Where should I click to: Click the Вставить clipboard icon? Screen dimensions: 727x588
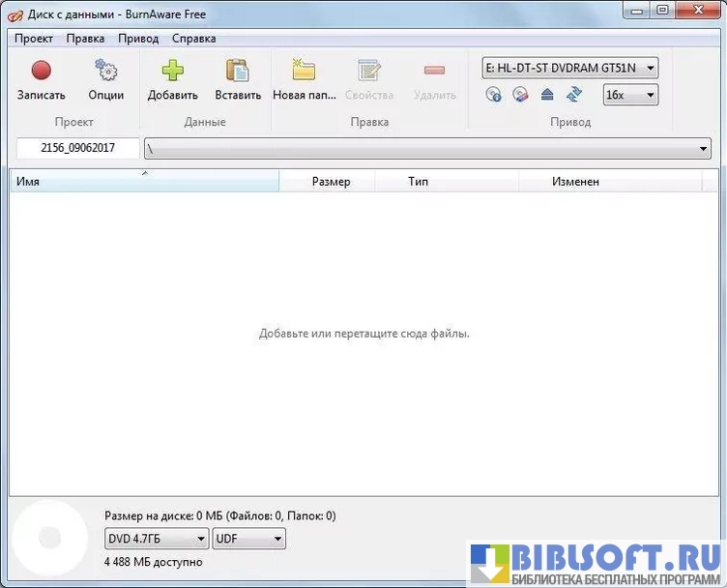coord(238,72)
